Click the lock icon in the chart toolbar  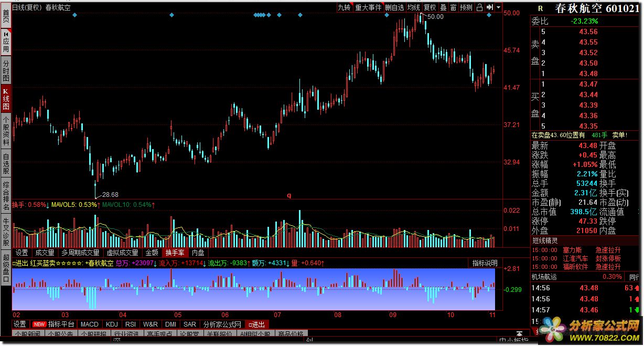tap(480, 7)
